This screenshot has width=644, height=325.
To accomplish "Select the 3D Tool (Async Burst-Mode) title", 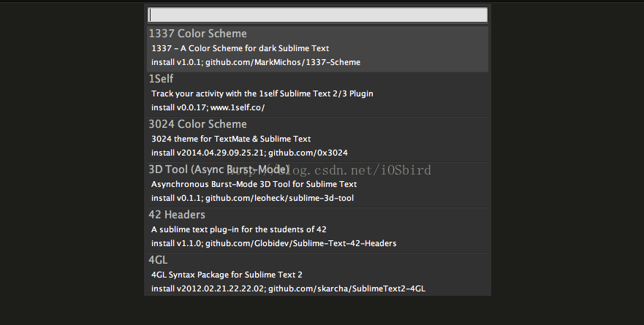I will 219,169.
